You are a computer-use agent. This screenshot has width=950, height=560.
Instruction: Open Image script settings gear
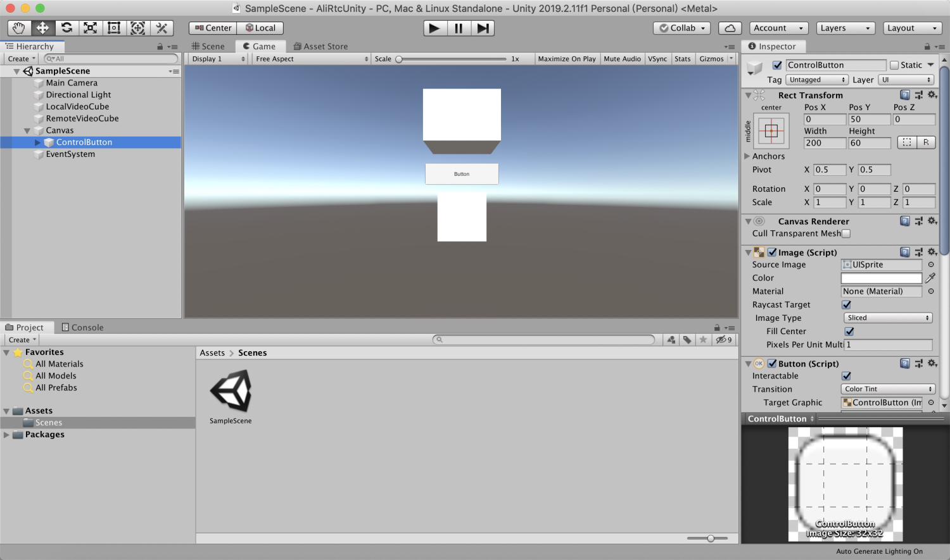point(932,252)
